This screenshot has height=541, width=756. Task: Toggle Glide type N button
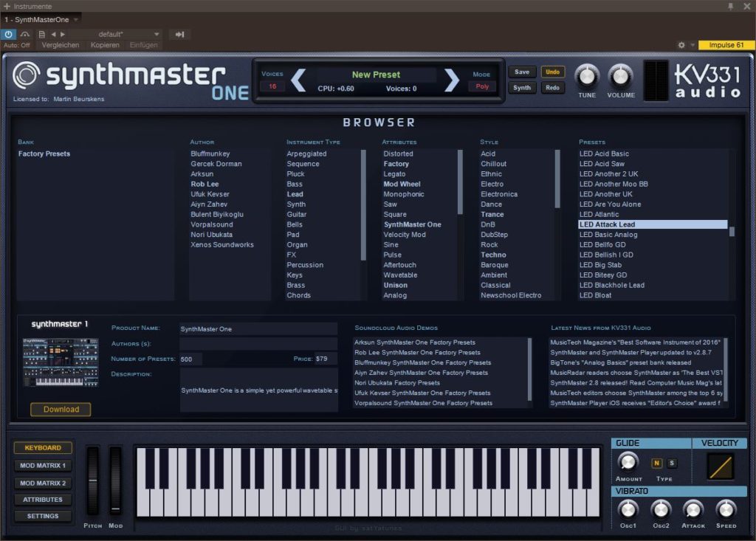point(656,463)
